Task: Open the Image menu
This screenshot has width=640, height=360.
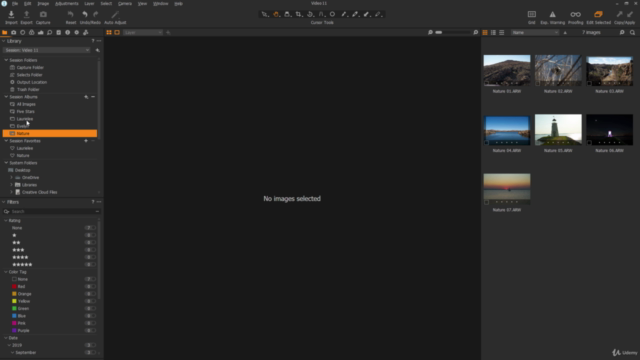Action: (x=43, y=4)
